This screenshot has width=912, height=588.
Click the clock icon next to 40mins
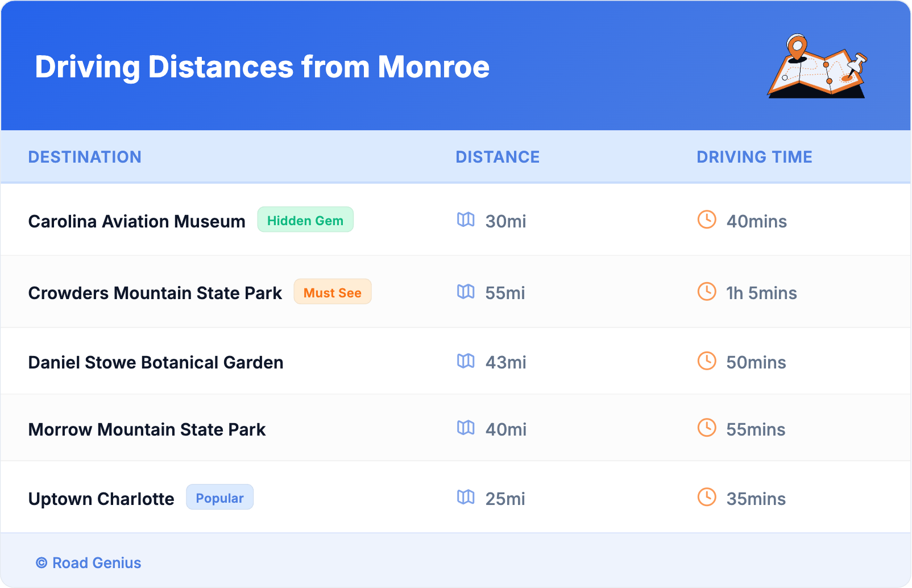(x=707, y=220)
